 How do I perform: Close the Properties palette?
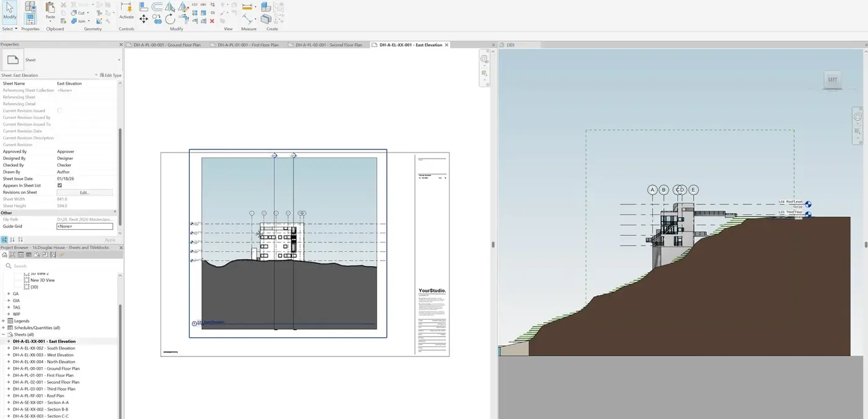pos(120,45)
